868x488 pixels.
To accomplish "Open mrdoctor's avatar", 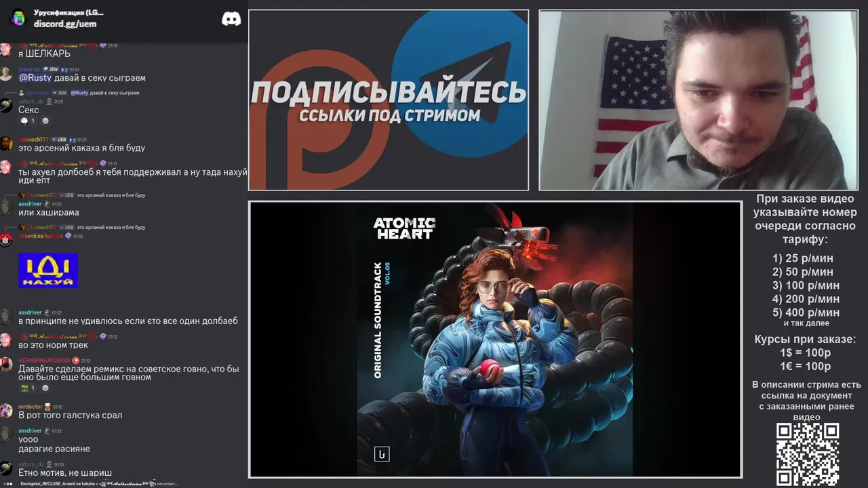I will [6, 411].
